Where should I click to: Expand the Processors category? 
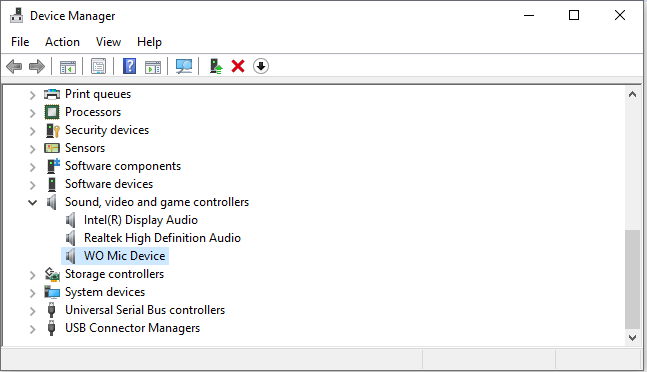point(33,113)
